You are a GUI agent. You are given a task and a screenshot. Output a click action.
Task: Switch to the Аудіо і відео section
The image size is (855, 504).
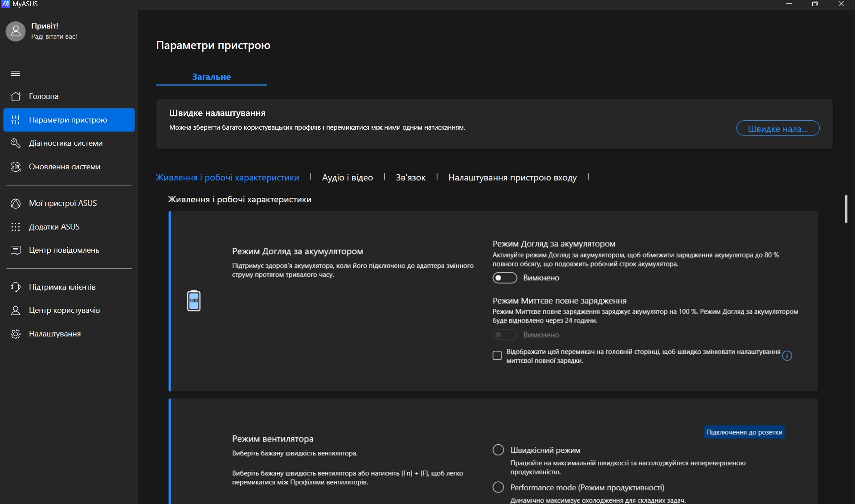[x=347, y=177]
